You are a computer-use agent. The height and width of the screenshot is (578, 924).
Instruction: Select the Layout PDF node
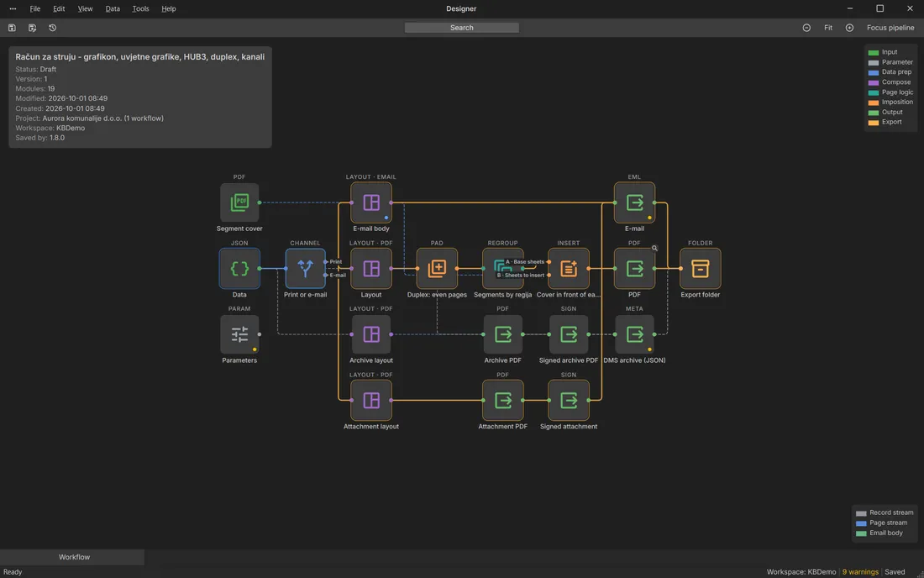(371, 269)
